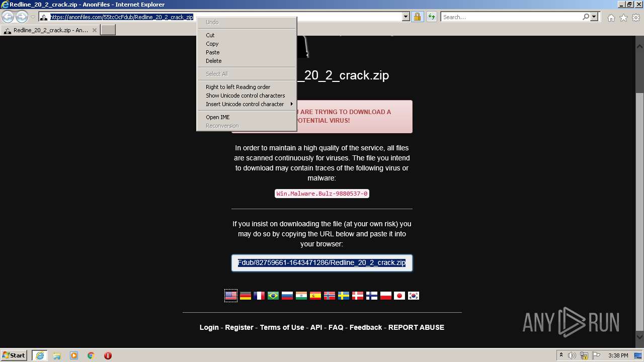Screen dimensions: 644x362
Task: Open the Home icon in IE toolbar
Action: [611, 18]
